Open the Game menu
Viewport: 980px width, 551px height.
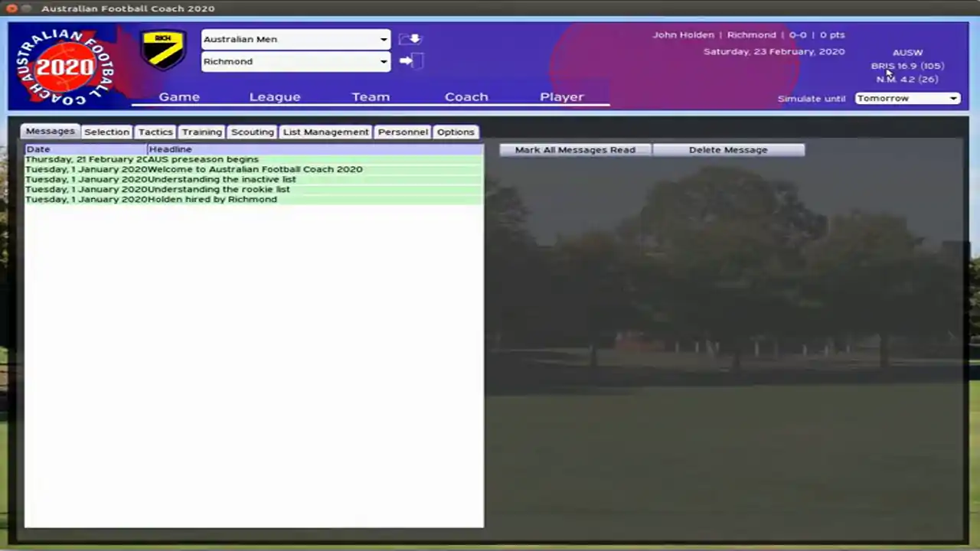click(179, 97)
